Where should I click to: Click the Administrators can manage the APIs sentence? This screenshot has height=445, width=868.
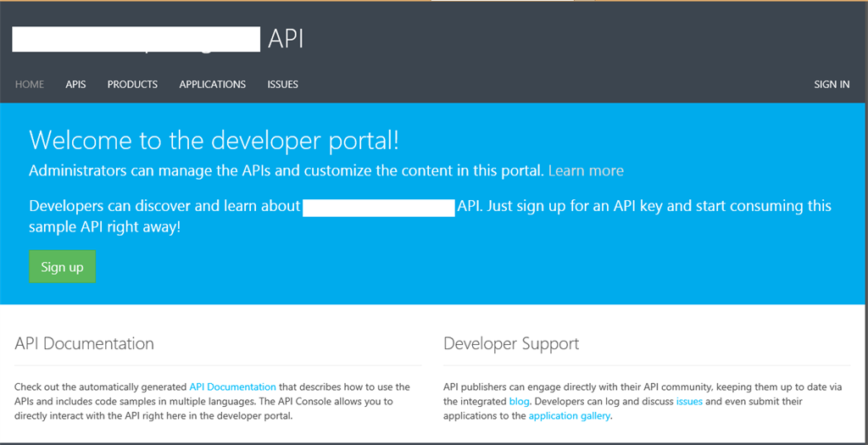coord(286,171)
